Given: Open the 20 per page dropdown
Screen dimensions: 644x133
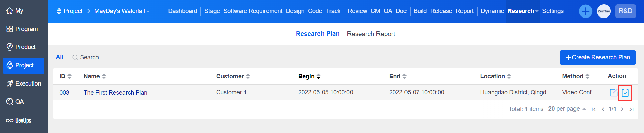Looking at the screenshot, I should click(567, 109).
